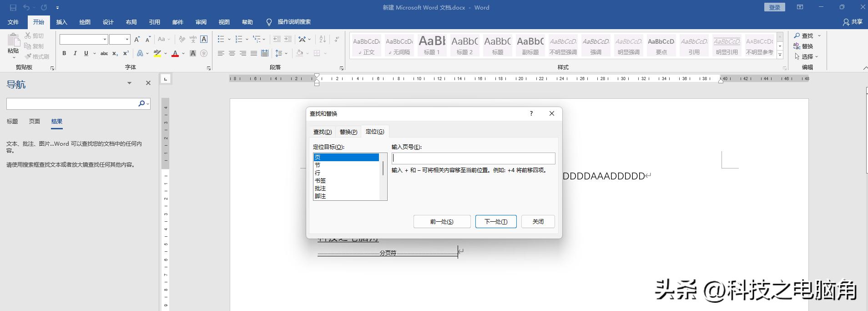Screen dimensions: 868x311
Task: Decrease the paragraph indent
Action: (277, 40)
